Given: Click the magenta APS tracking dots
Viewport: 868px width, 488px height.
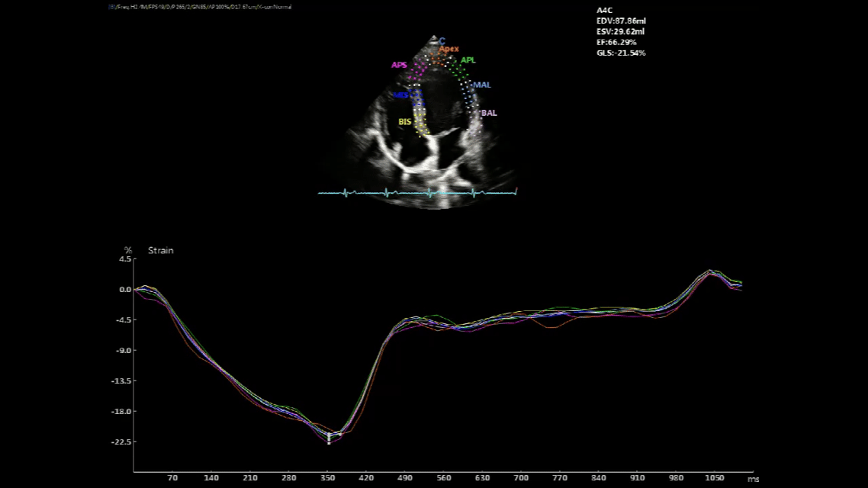Looking at the screenshot, I should coord(419,69).
